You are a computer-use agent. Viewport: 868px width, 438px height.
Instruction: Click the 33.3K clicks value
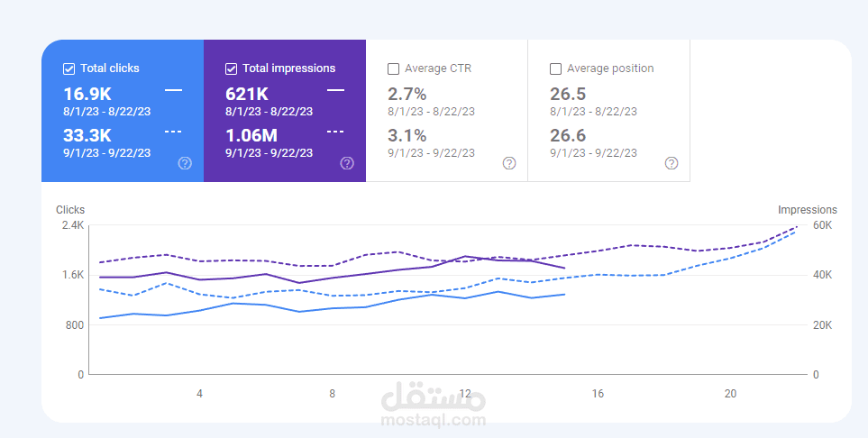click(x=88, y=135)
